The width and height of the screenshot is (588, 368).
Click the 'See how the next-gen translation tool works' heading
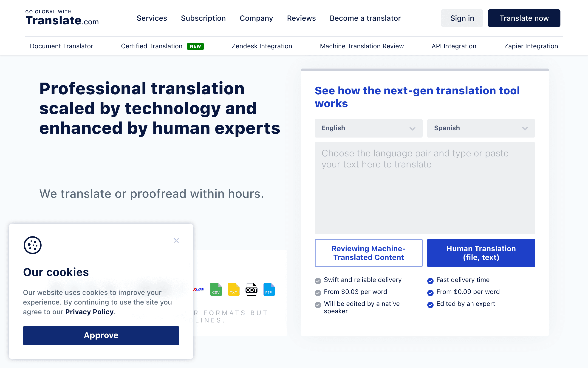click(x=417, y=97)
